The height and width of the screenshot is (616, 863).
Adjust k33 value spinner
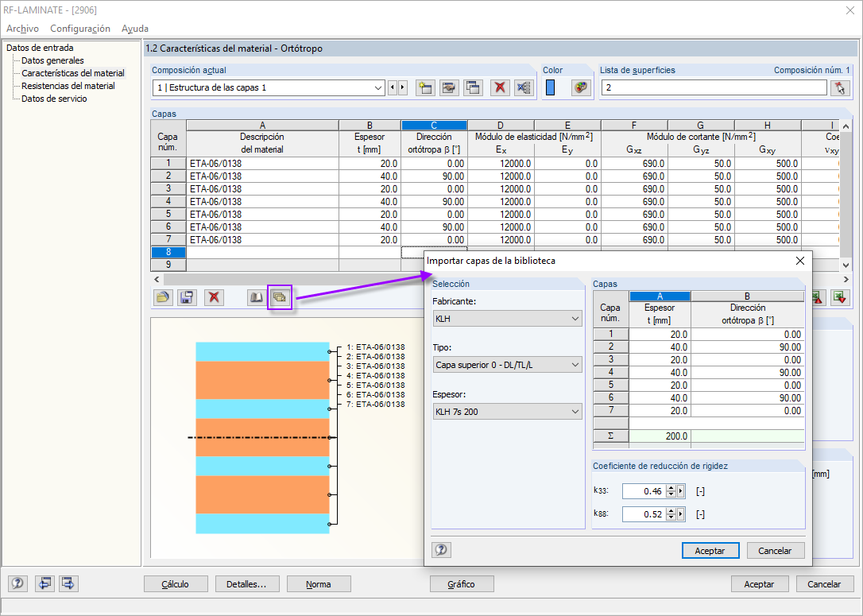tap(671, 491)
